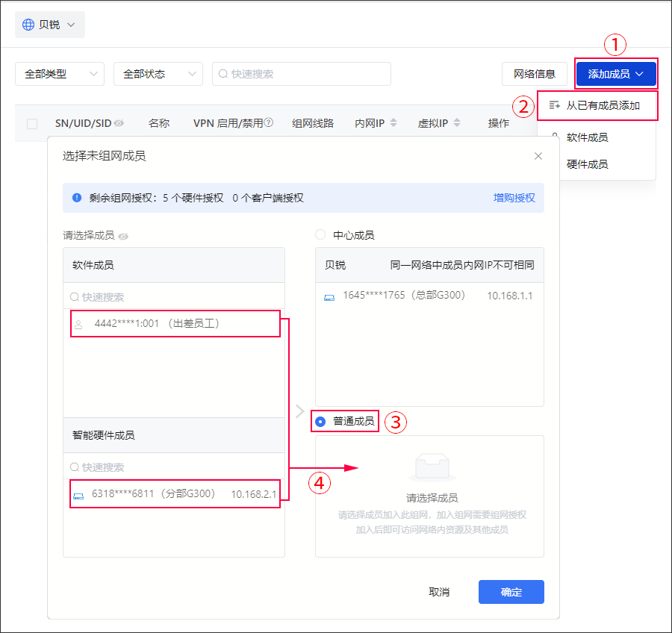
Task: Focus 快速搜索 under 软件成员
Action: [x=174, y=296]
